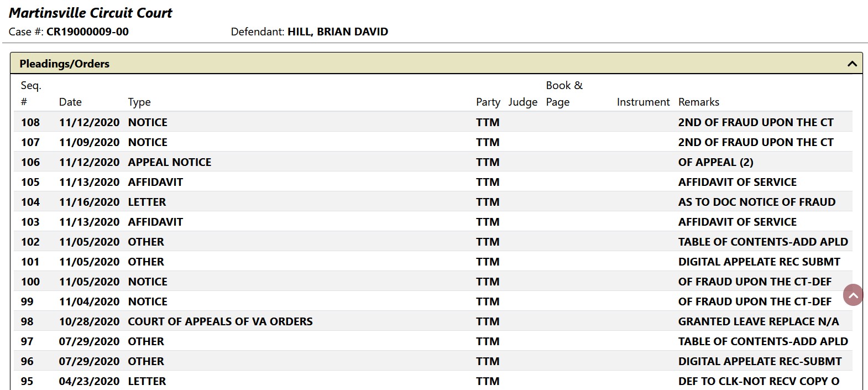This screenshot has height=390, width=868.
Task: Select row 108 NOTICE dated 11/12/2020
Action: (433, 122)
